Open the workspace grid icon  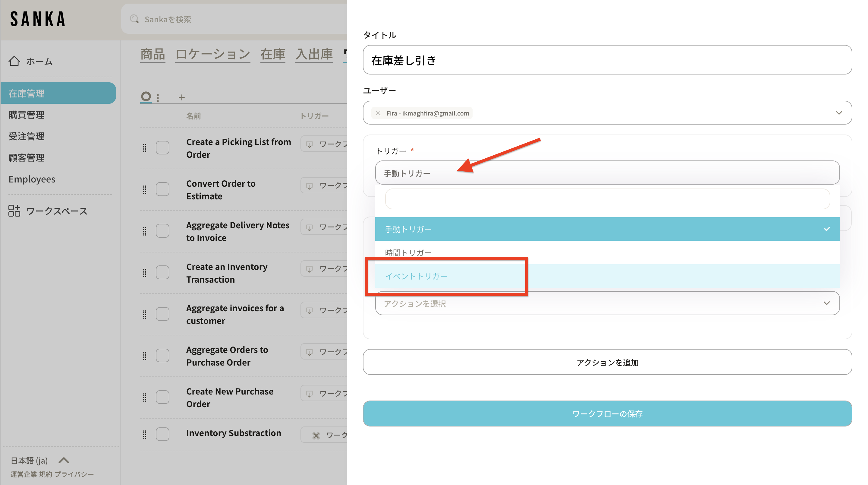[14, 211]
